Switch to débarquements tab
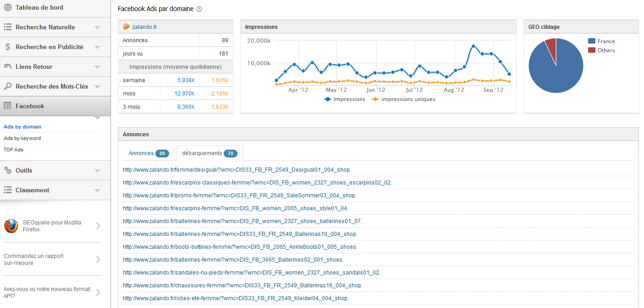 (x=209, y=153)
